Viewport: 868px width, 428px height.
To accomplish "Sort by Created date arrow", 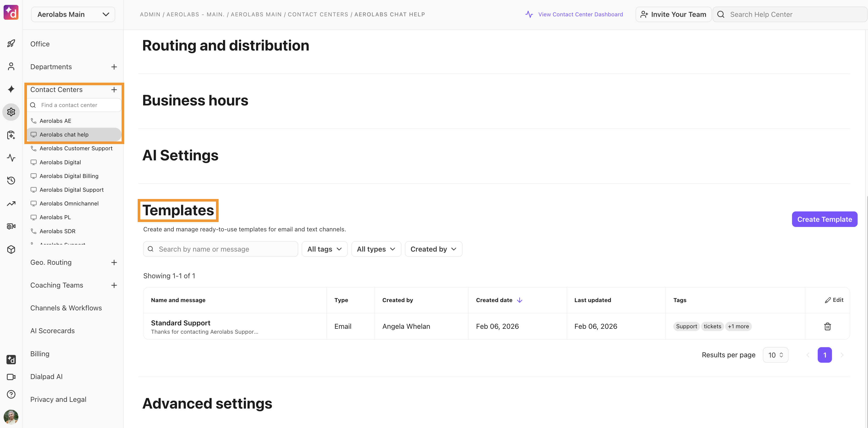I will pyautogui.click(x=520, y=300).
